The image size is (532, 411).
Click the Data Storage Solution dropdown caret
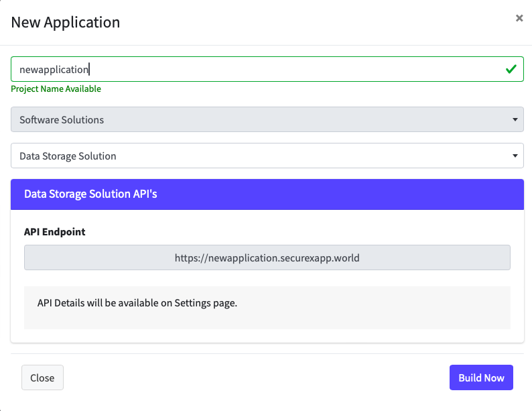[515, 156]
